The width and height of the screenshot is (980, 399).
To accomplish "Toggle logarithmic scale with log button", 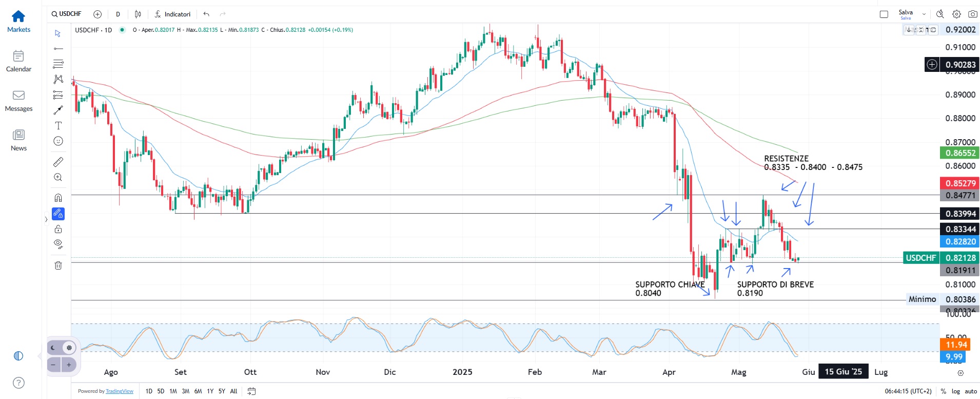I will [956, 391].
